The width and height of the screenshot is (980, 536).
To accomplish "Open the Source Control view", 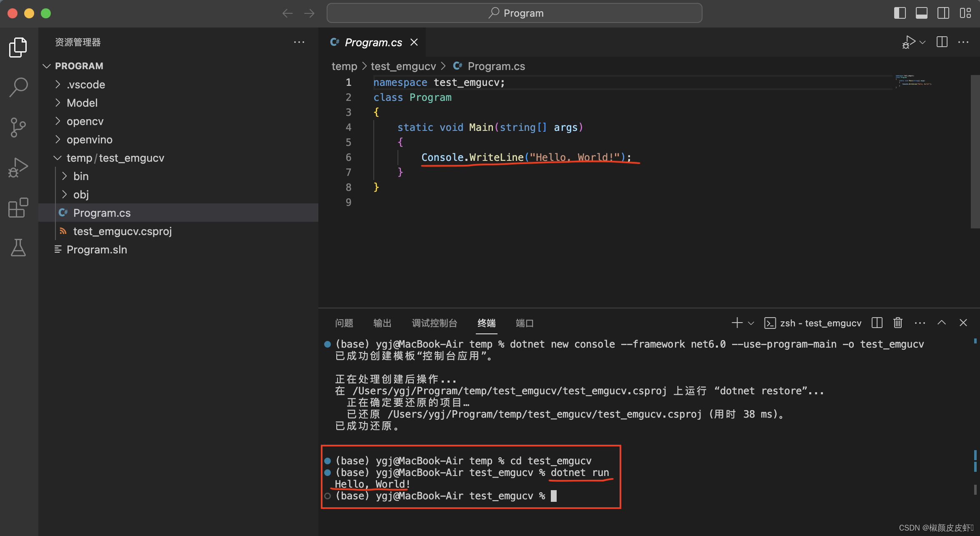I will point(18,127).
